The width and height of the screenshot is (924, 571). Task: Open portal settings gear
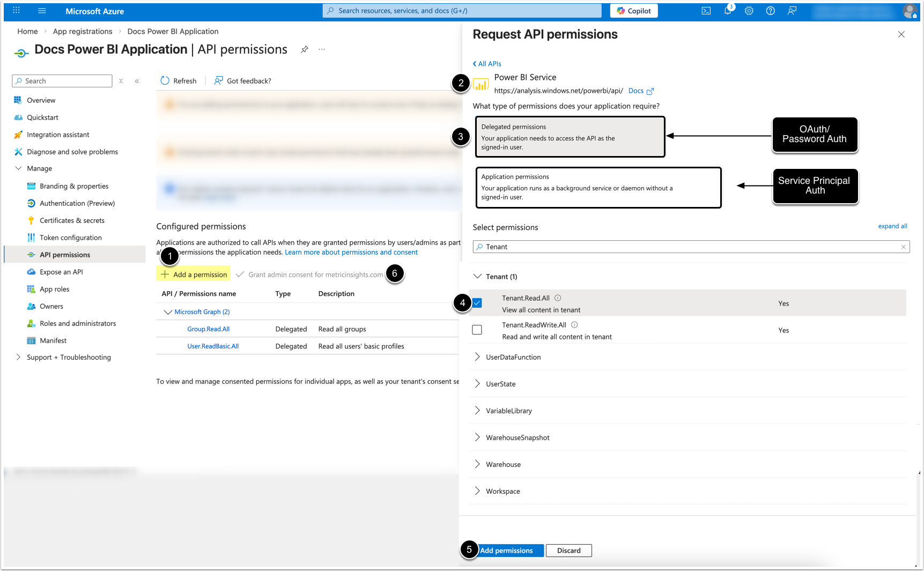click(x=749, y=11)
